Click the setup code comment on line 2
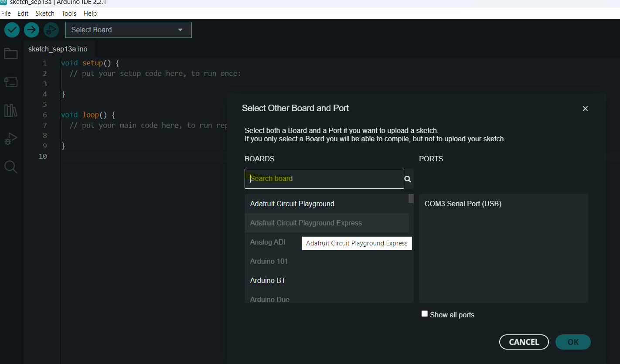The image size is (620, 364). (155, 73)
